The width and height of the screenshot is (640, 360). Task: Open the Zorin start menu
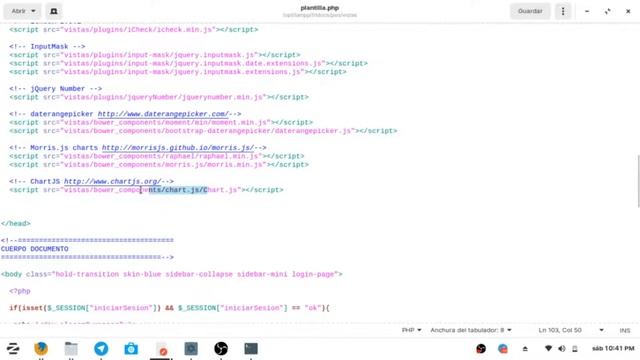13,349
